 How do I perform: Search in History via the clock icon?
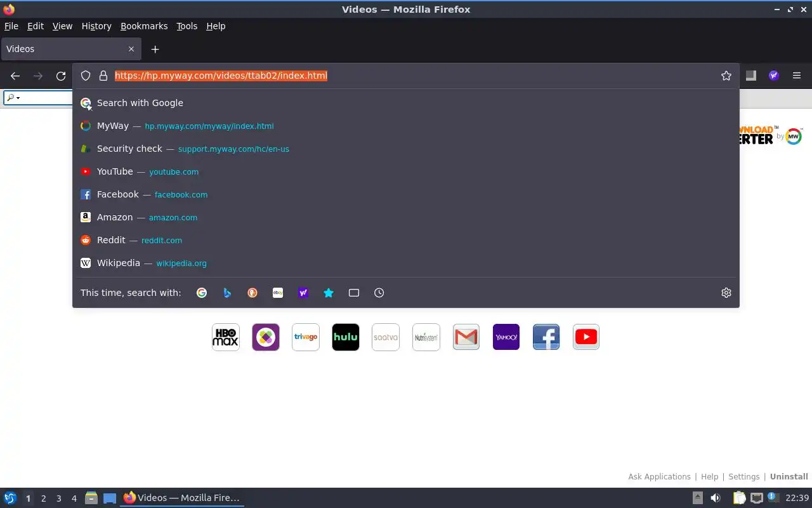(x=379, y=293)
